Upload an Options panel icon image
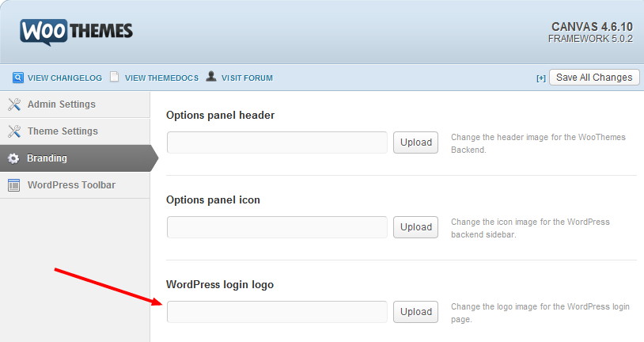The image size is (644, 342). (x=415, y=227)
